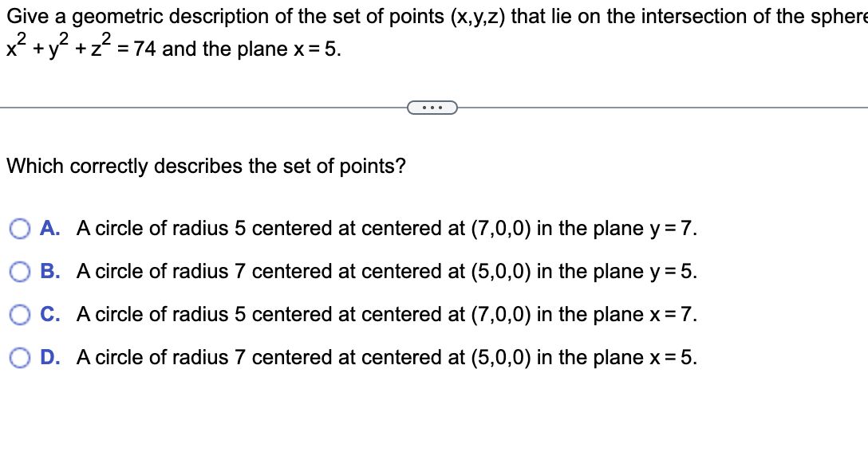Click the horizontal divider line
Screen dimensions: 868x475
199,107
